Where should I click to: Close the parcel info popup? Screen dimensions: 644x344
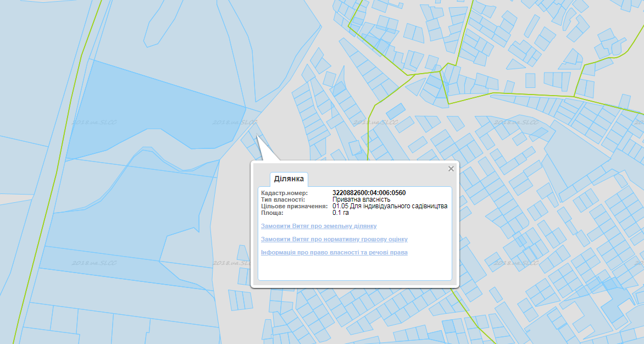coord(451,169)
